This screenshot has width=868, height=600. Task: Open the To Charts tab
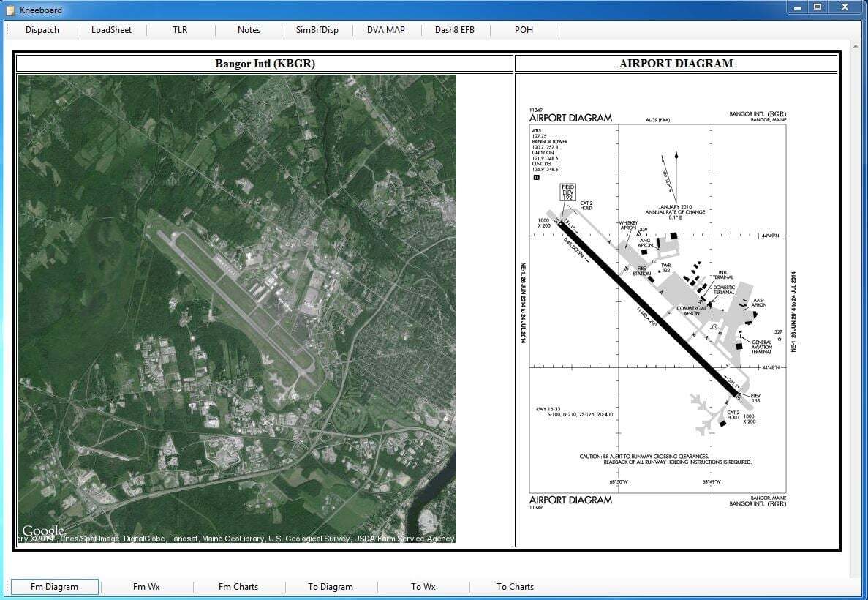click(515, 587)
